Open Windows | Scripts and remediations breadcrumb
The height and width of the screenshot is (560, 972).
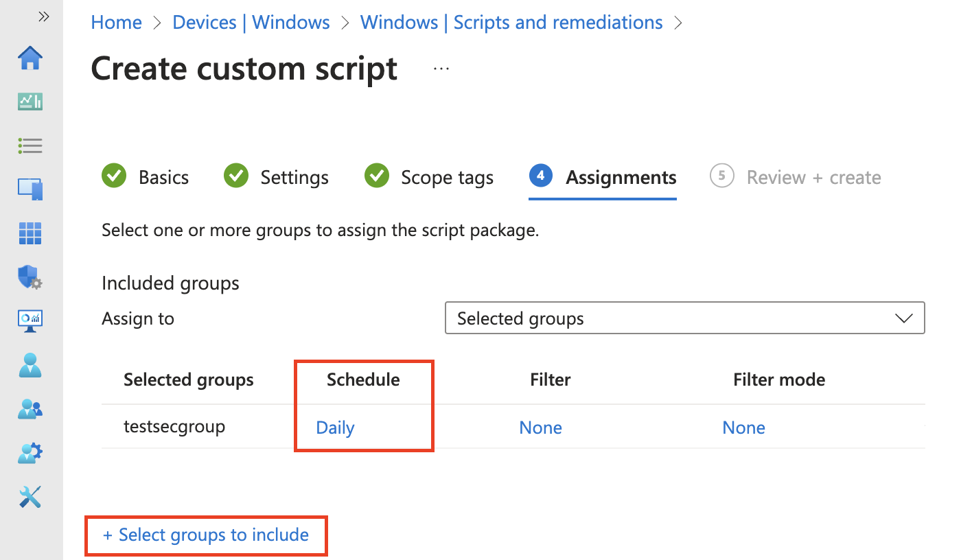click(x=511, y=23)
